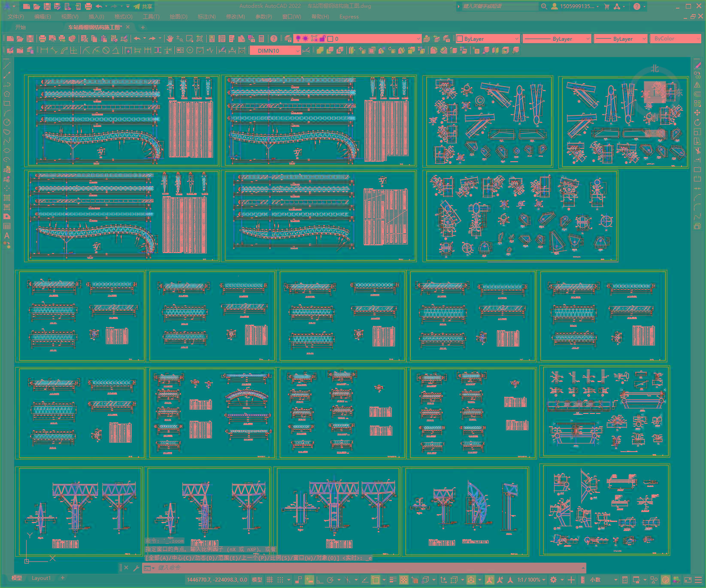
Task: Add a new drawing tab with plus
Action: pos(143,27)
